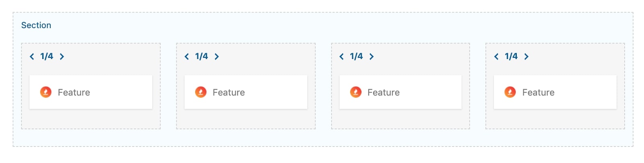
Task: Click right chevron of second 1/4 column
Action: click(x=217, y=57)
